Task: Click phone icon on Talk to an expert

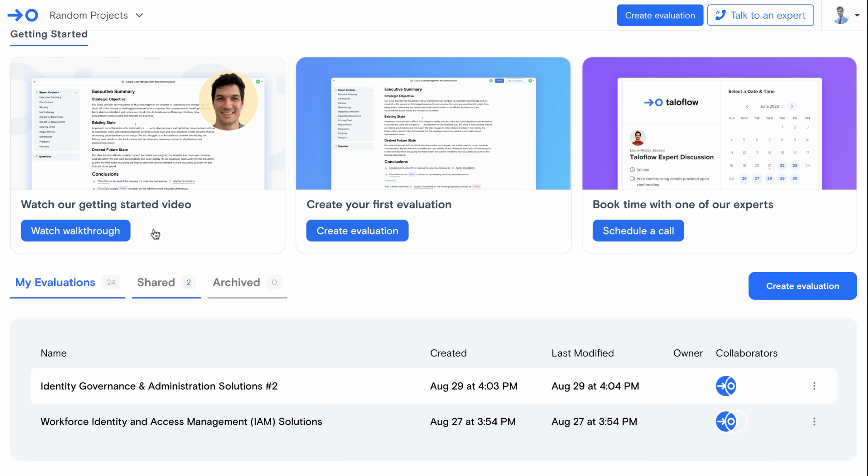Action: click(720, 15)
